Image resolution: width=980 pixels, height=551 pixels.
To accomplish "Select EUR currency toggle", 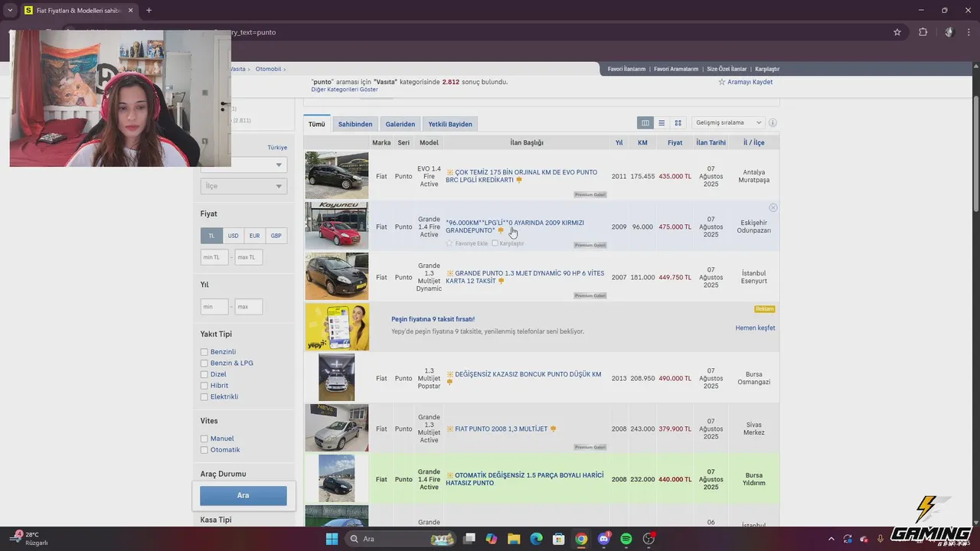I will [254, 236].
